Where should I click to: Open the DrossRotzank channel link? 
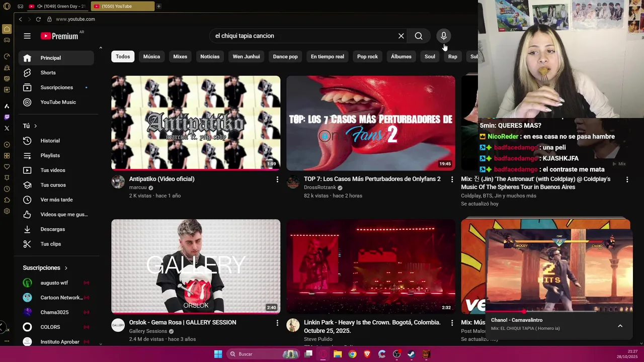(x=320, y=188)
